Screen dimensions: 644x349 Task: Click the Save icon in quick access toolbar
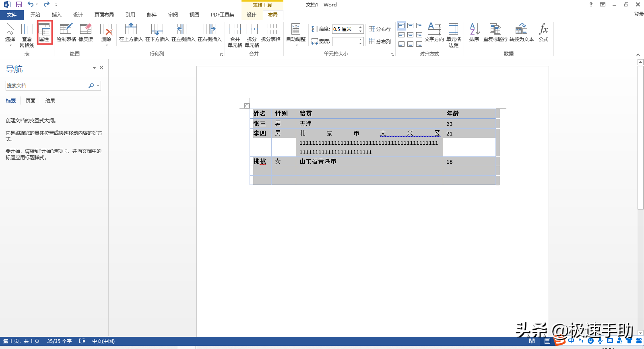[19, 4]
